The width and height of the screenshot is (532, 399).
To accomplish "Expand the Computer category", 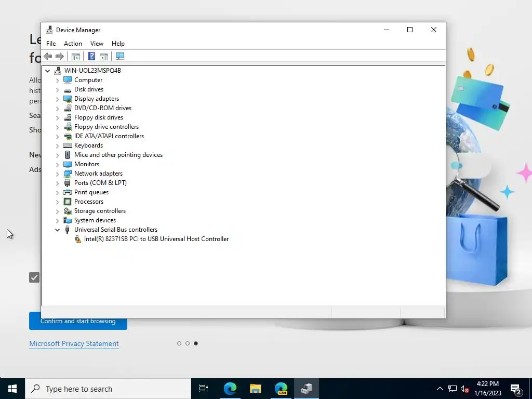I will point(57,80).
